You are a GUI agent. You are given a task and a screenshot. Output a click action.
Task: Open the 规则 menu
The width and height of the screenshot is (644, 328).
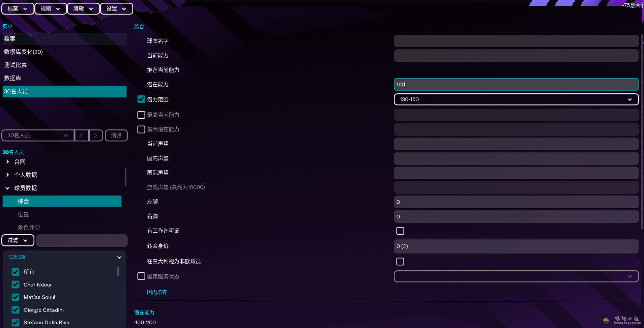(51, 8)
